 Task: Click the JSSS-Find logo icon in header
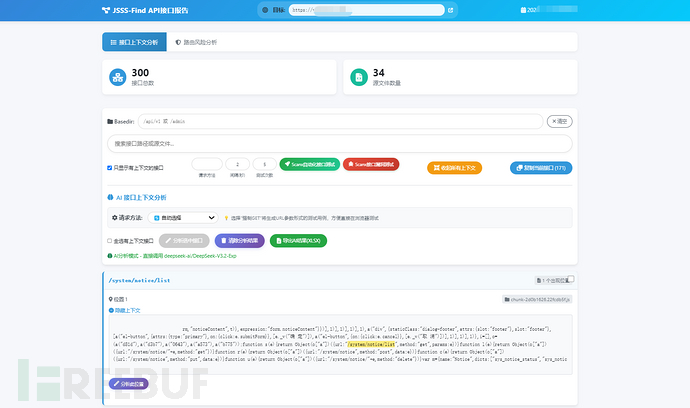(107, 11)
